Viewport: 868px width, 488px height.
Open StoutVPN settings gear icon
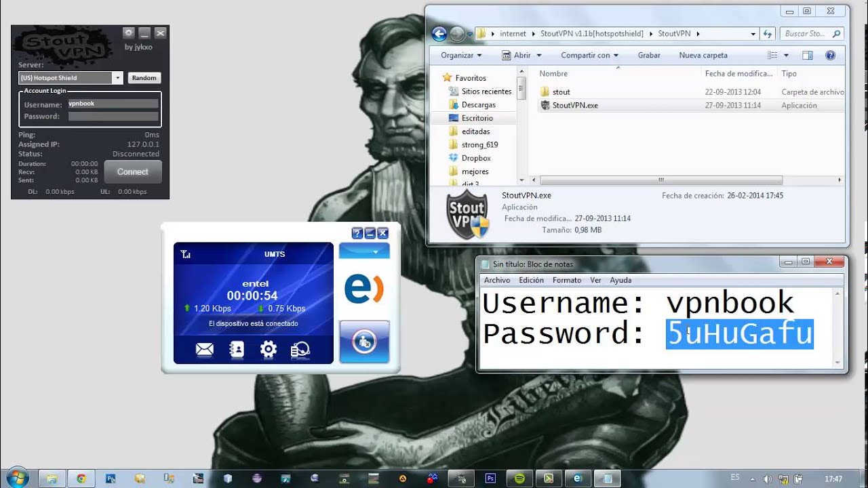tap(128, 33)
